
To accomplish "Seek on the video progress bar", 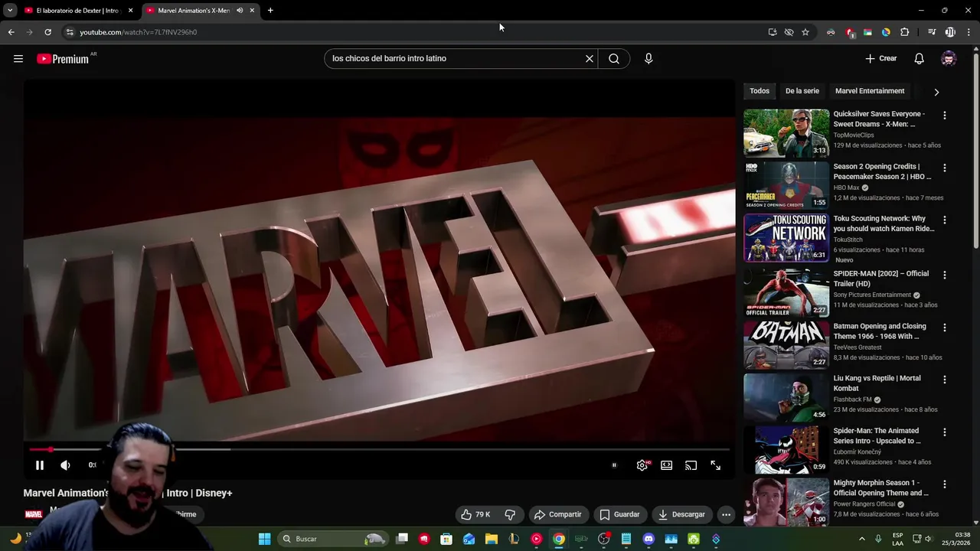I will pos(379,449).
